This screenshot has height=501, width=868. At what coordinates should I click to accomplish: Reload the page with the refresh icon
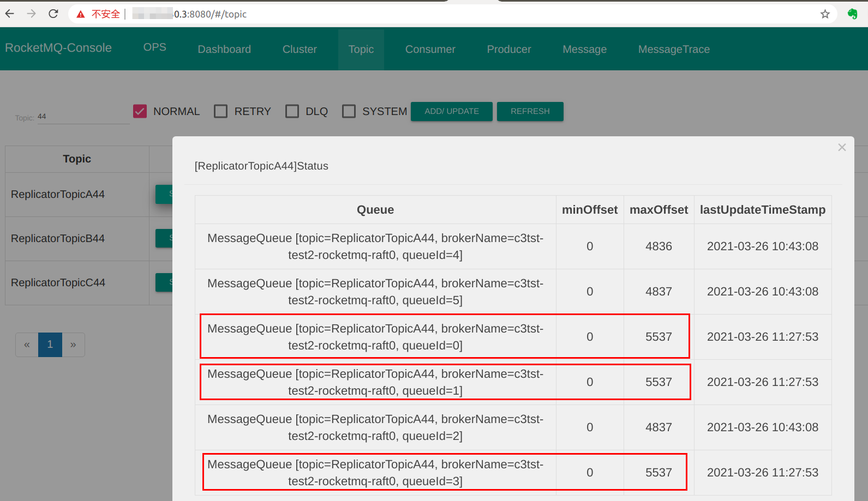click(53, 14)
